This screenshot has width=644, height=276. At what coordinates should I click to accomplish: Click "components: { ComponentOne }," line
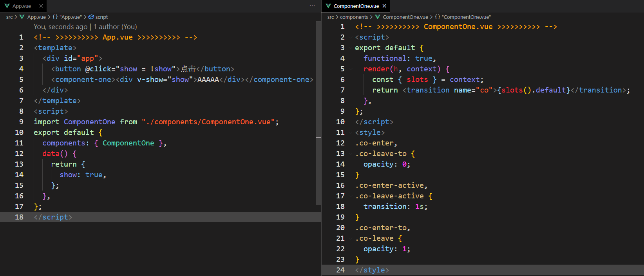[105, 143]
